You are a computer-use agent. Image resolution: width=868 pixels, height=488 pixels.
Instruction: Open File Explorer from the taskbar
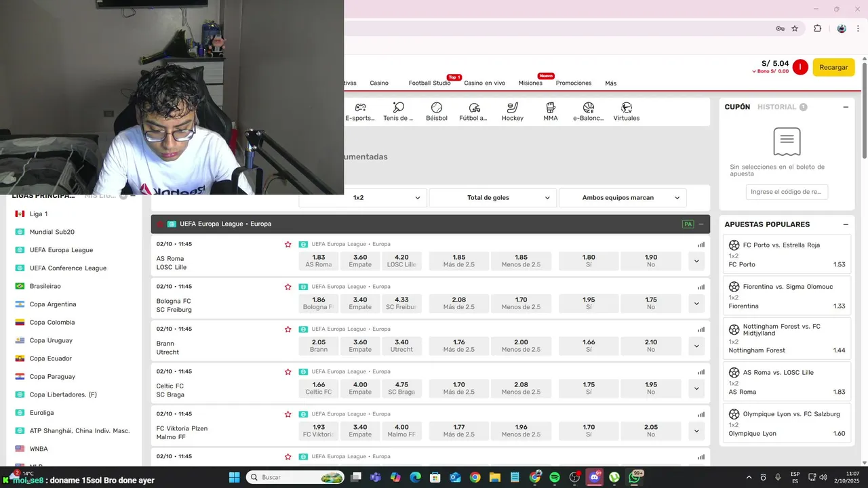point(494,477)
